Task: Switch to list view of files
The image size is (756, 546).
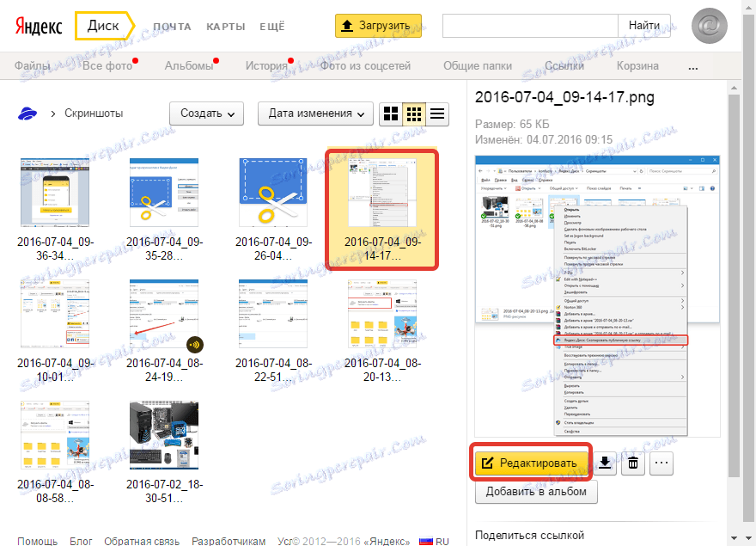Action: coord(436,113)
